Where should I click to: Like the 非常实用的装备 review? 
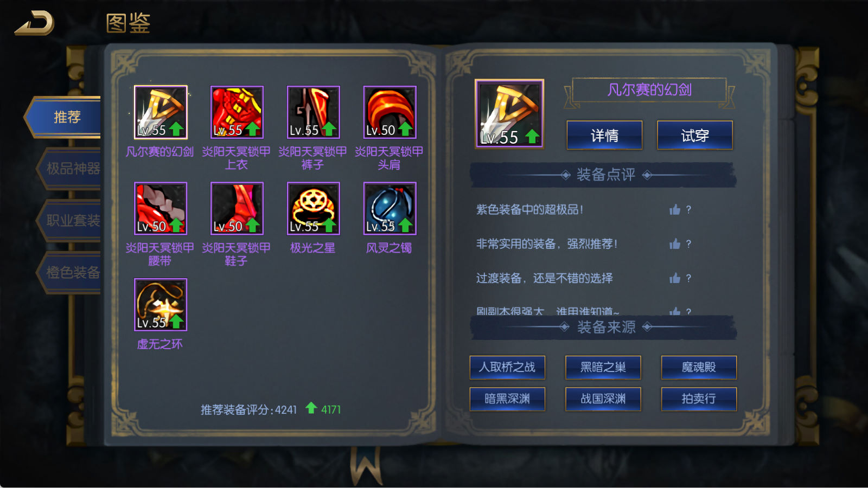coord(675,243)
